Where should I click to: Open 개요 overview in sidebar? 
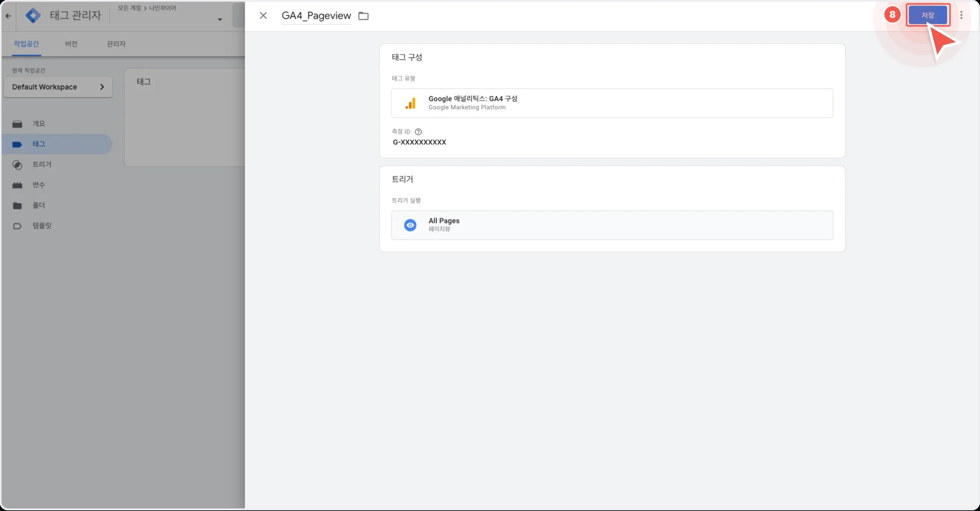coord(38,124)
